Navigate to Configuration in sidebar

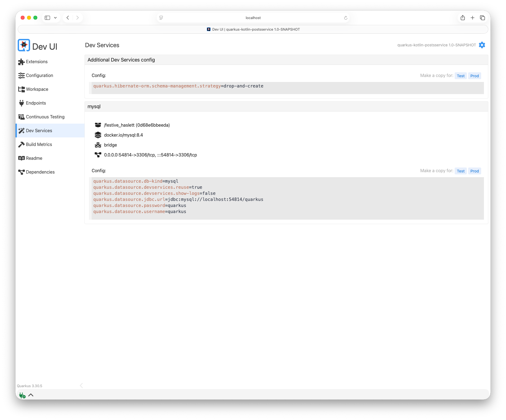point(39,75)
